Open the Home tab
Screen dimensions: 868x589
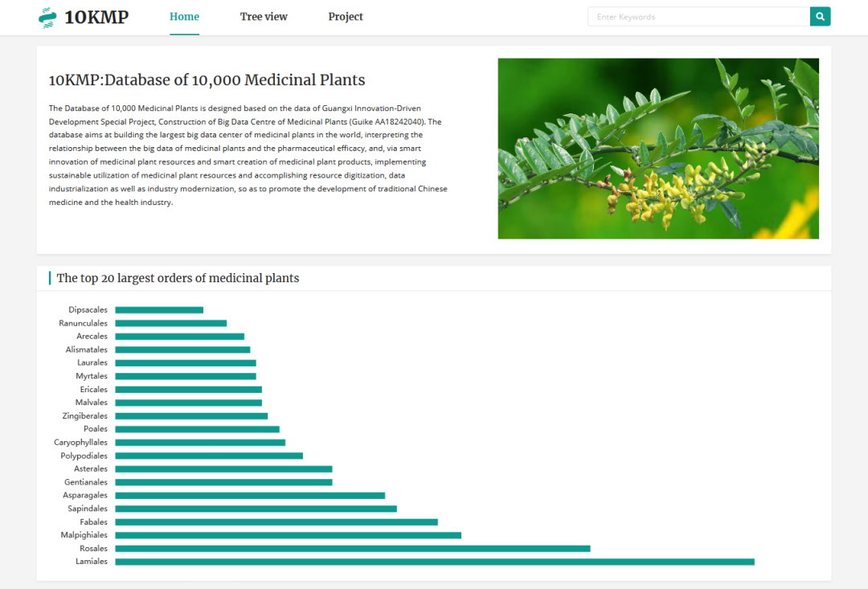tap(184, 17)
